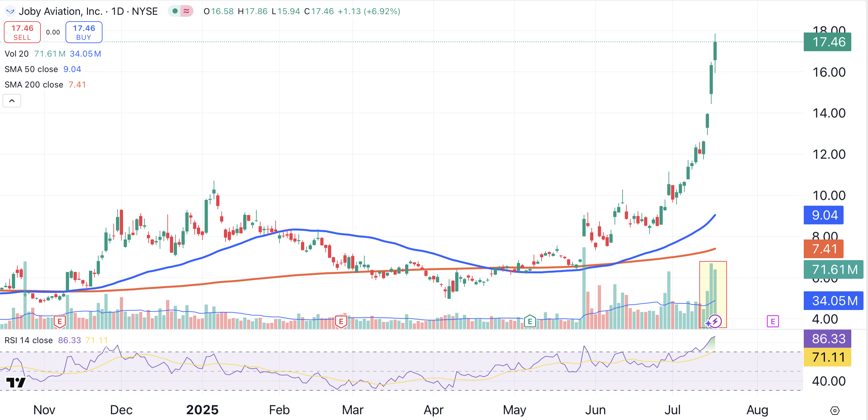868x420 pixels.
Task: Open the upcoming purple earnings marker
Action: pos(772,321)
